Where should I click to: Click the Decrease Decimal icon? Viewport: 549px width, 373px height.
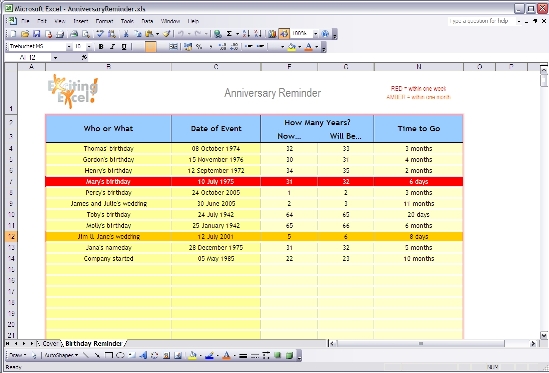(234, 47)
